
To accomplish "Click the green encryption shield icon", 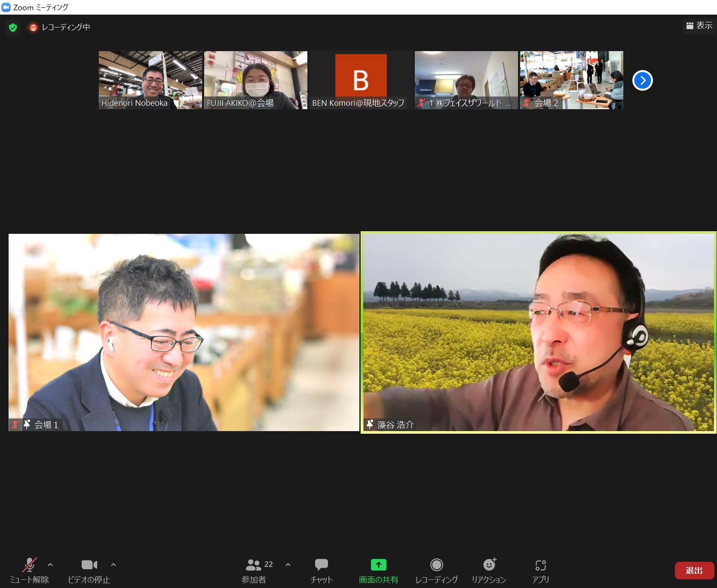I will coord(13,28).
